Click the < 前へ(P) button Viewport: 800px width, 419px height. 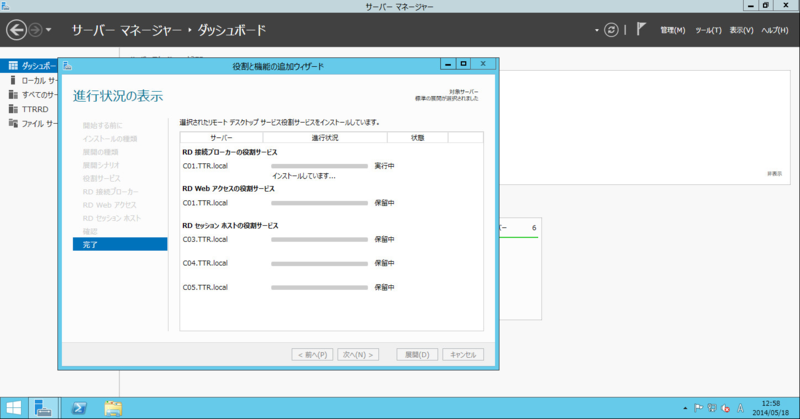point(312,355)
